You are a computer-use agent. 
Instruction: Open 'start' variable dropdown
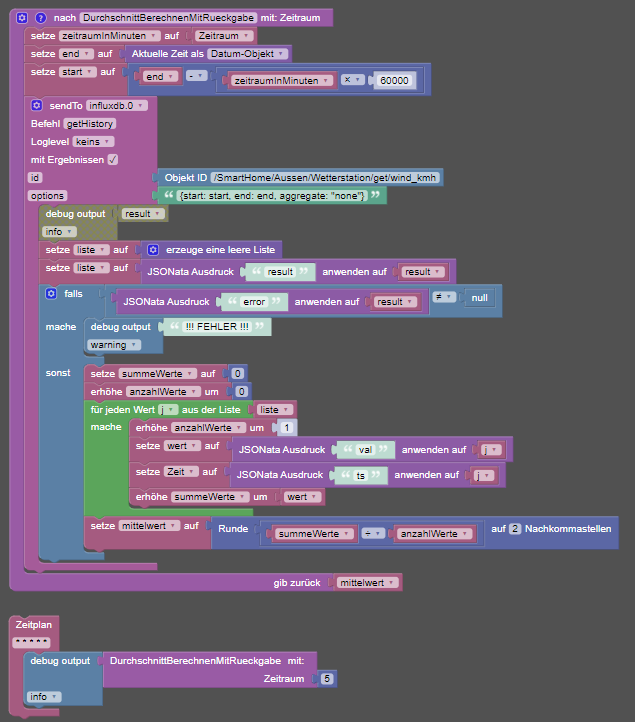(x=78, y=72)
